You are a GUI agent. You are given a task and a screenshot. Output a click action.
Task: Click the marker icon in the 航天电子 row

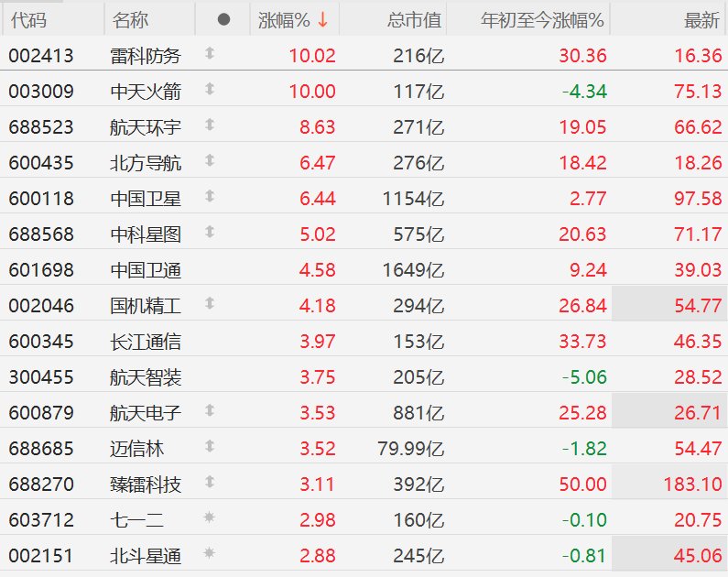pos(210,410)
